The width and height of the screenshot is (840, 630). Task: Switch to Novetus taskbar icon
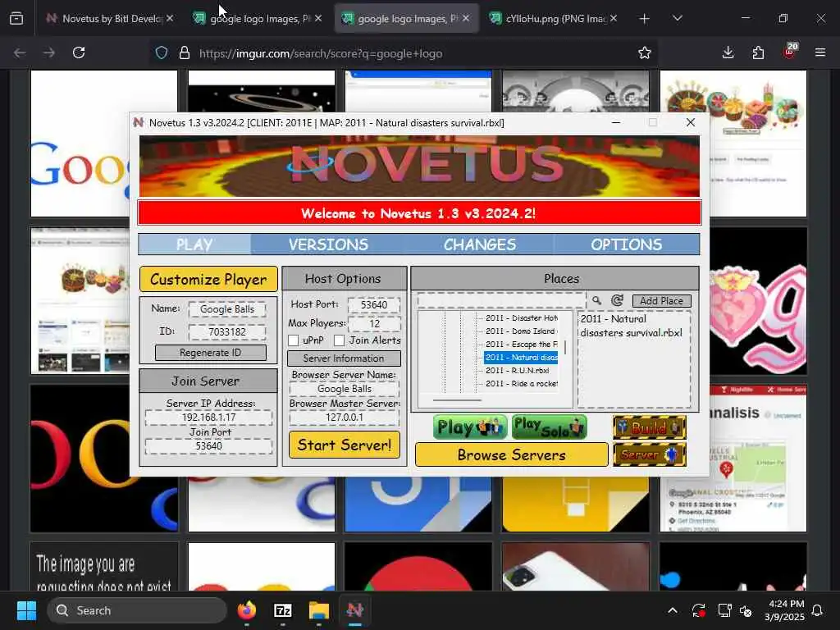[354, 610]
